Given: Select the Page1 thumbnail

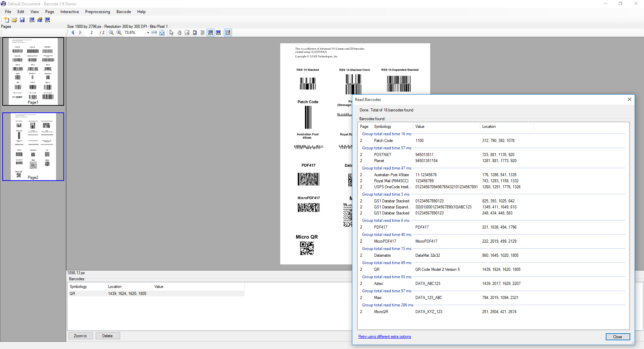Looking at the screenshot, I should pos(33,71).
